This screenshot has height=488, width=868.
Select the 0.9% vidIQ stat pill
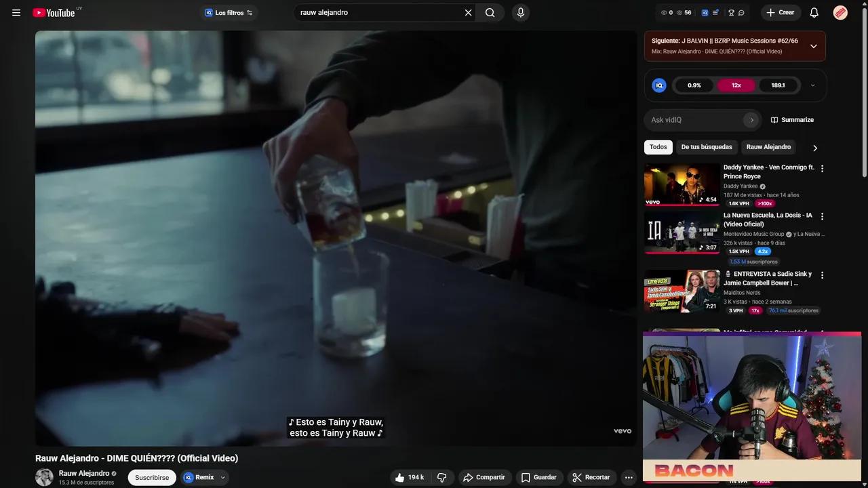click(x=694, y=85)
